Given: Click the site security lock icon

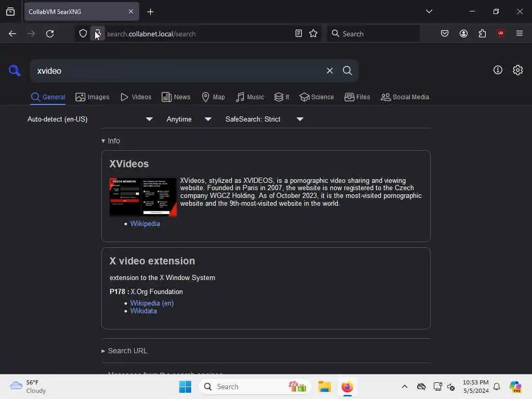Looking at the screenshot, I should tap(97, 34).
